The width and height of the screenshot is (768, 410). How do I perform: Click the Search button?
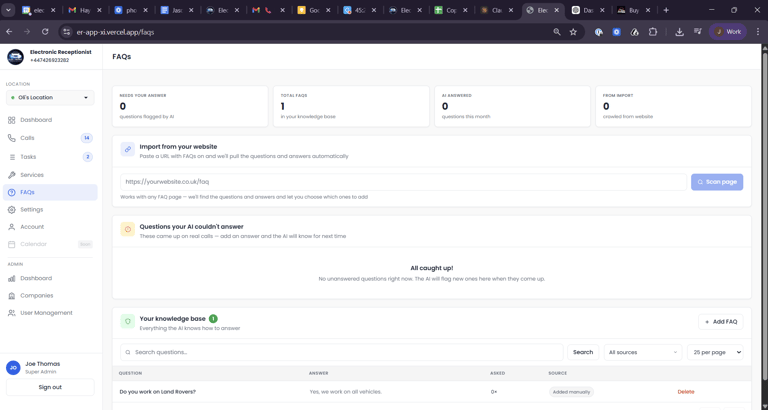click(583, 352)
